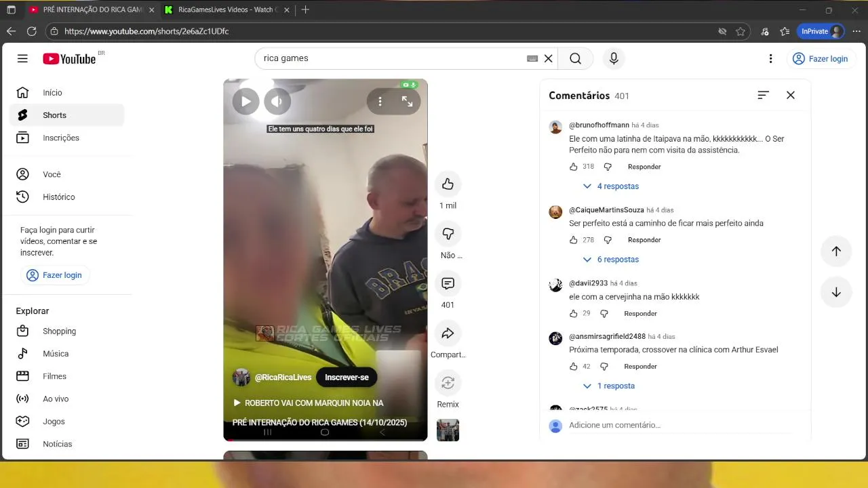The height and width of the screenshot is (488, 868).
Task: Click the Inscrever-se button
Action: [347, 378]
